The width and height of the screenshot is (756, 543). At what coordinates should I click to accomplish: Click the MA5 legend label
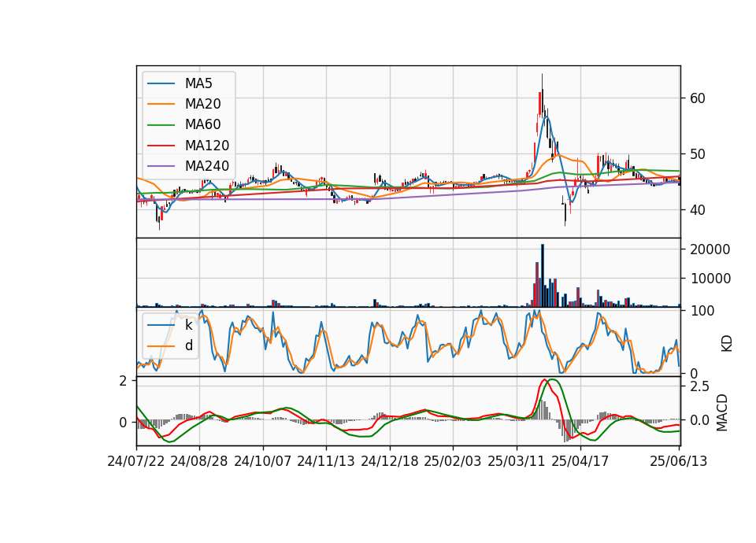click(x=198, y=83)
